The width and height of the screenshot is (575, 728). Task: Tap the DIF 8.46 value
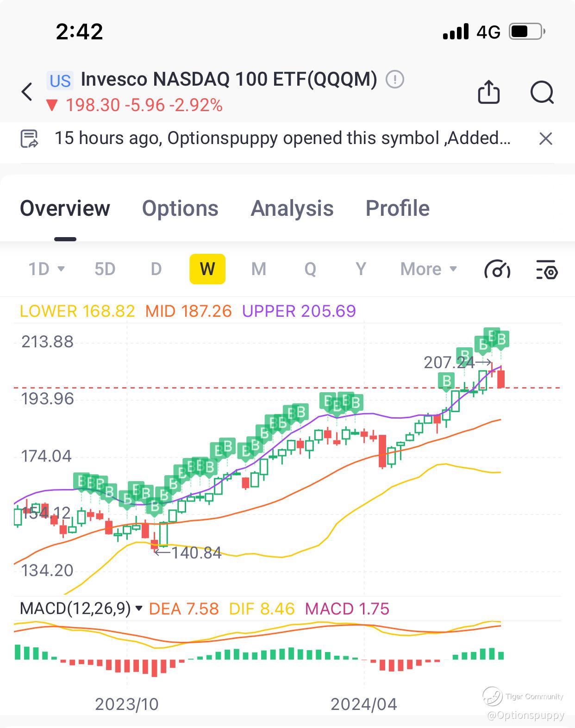(x=262, y=609)
